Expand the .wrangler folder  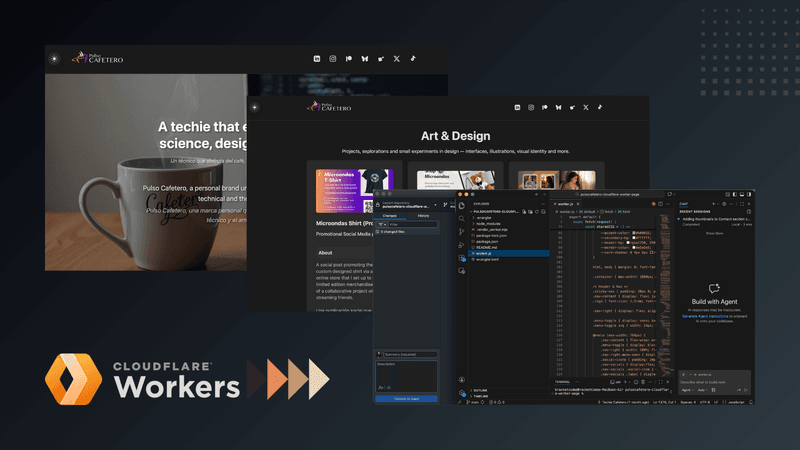[484, 218]
